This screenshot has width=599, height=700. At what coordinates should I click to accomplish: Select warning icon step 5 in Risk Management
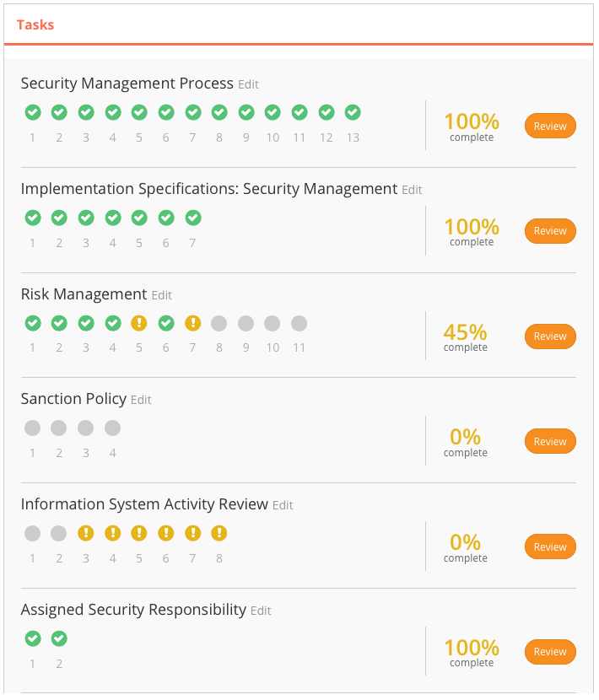point(139,323)
